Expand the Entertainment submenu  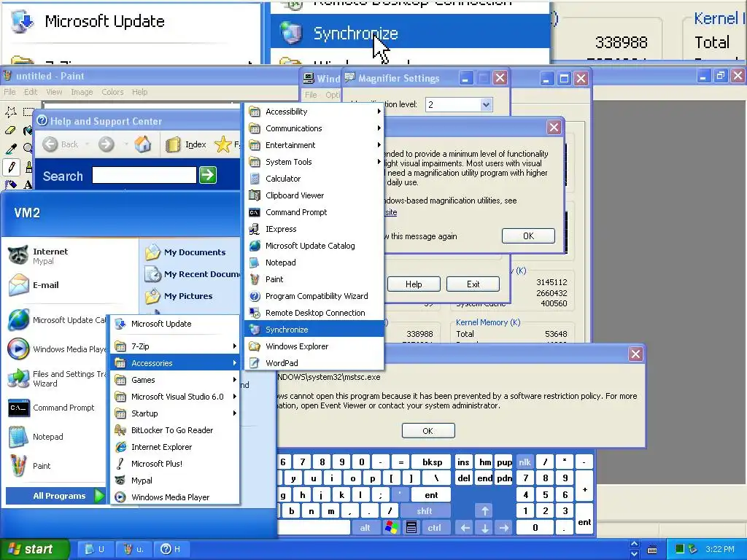(x=314, y=145)
